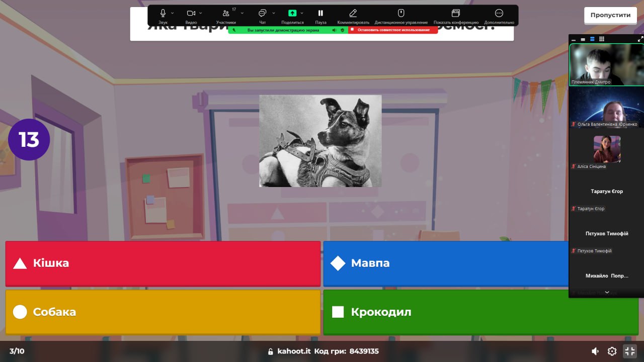Expand the arrow next to Участники

242,13
